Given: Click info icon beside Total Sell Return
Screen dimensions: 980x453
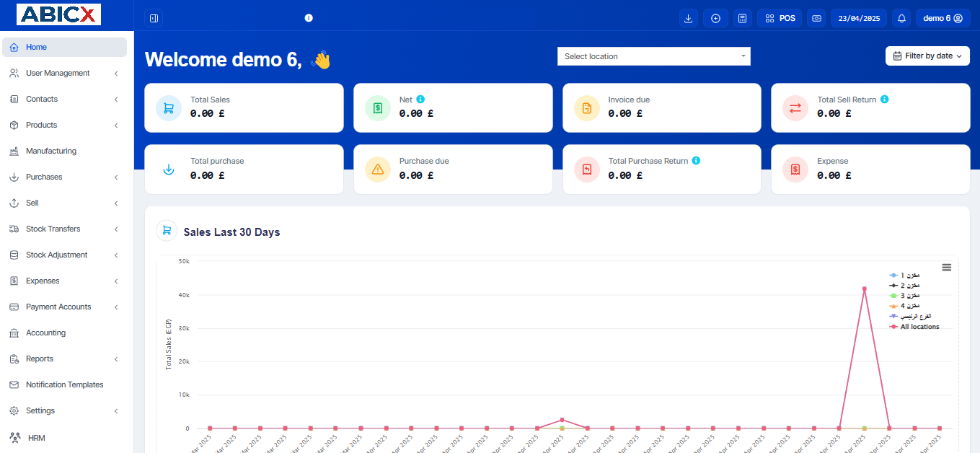Looking at the screenshot, I should 884,100.
